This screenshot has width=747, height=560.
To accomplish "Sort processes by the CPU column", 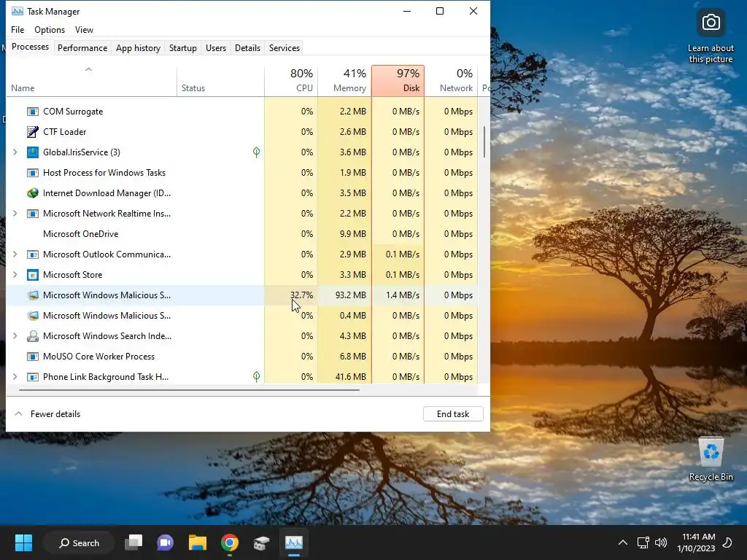I will point(291,82).
